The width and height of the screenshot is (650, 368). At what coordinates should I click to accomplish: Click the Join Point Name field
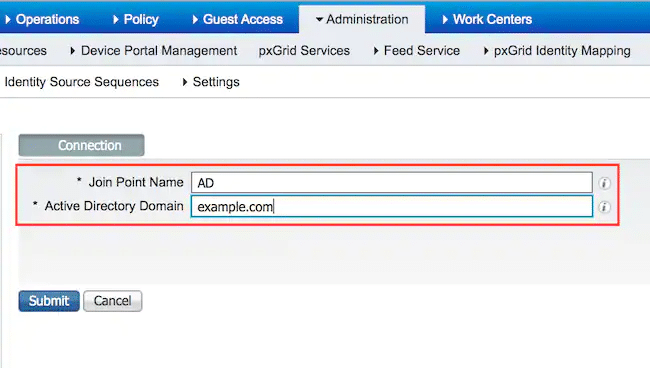(392, 183)
